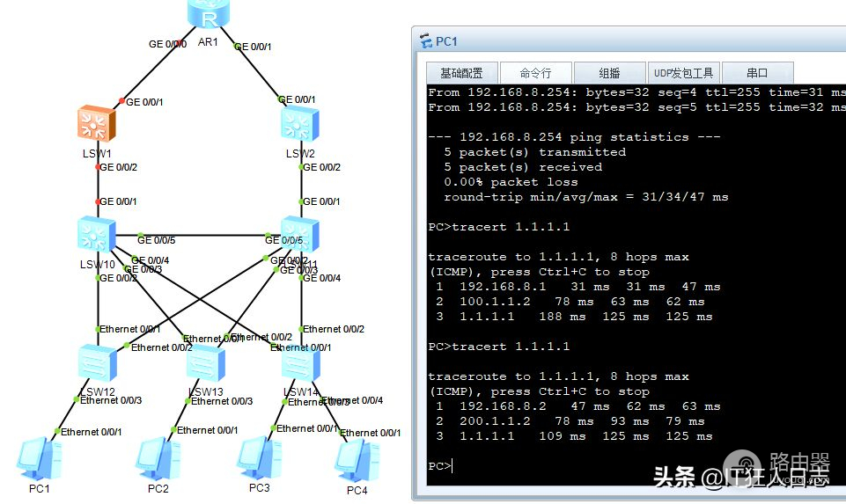Click the Ethernet 0/0/1 label above PC1

[x=92, y=432]
